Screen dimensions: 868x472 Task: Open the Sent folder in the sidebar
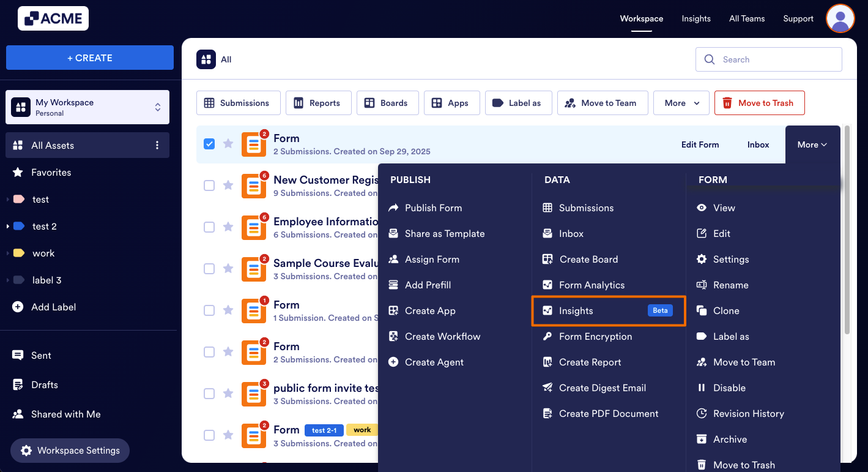click(40, 355)
